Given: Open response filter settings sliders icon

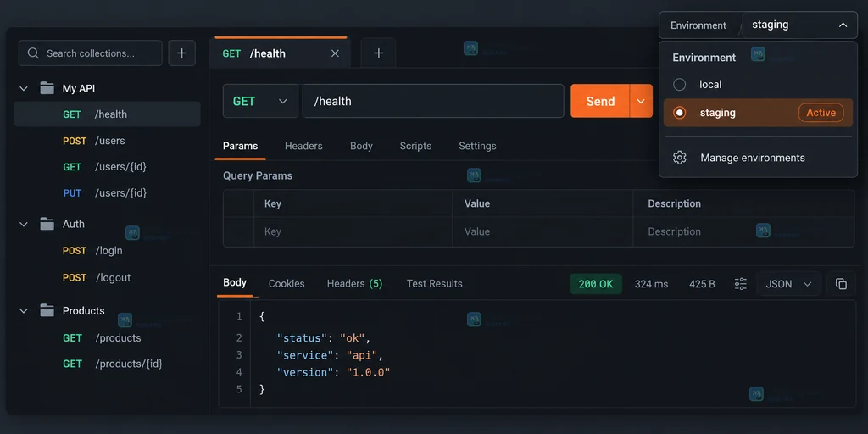Looking at the screenshot, I should pos(740,284).
